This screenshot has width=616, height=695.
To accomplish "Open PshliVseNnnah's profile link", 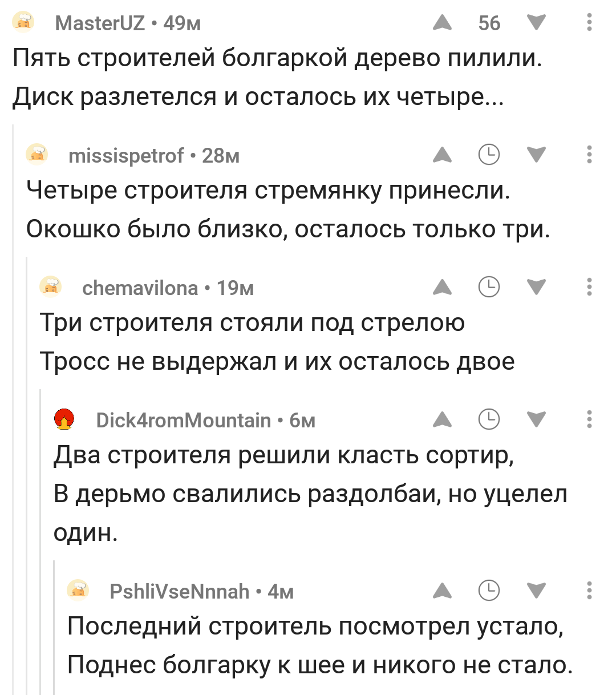I will 179,592.
